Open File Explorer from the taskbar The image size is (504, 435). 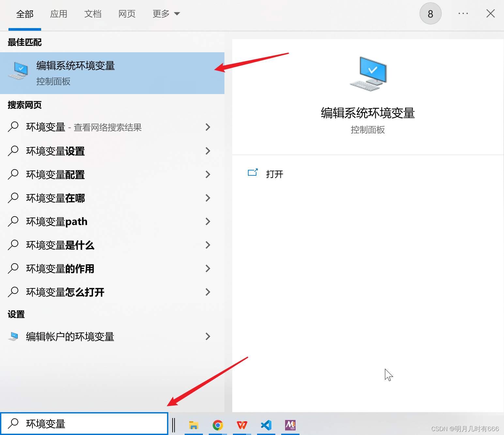click(x=193, y=425)
